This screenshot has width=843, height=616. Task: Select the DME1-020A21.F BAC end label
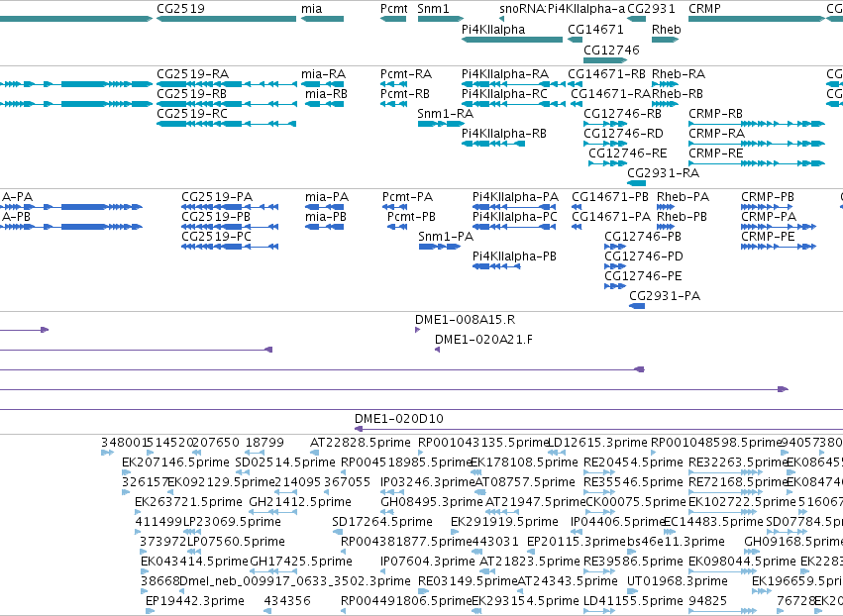click(483, 341)
